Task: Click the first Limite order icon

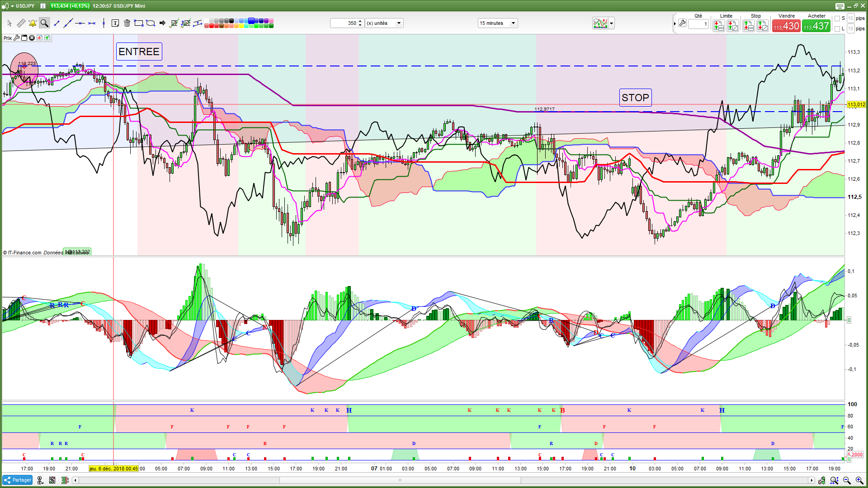Action: click(x=719, y=26)
